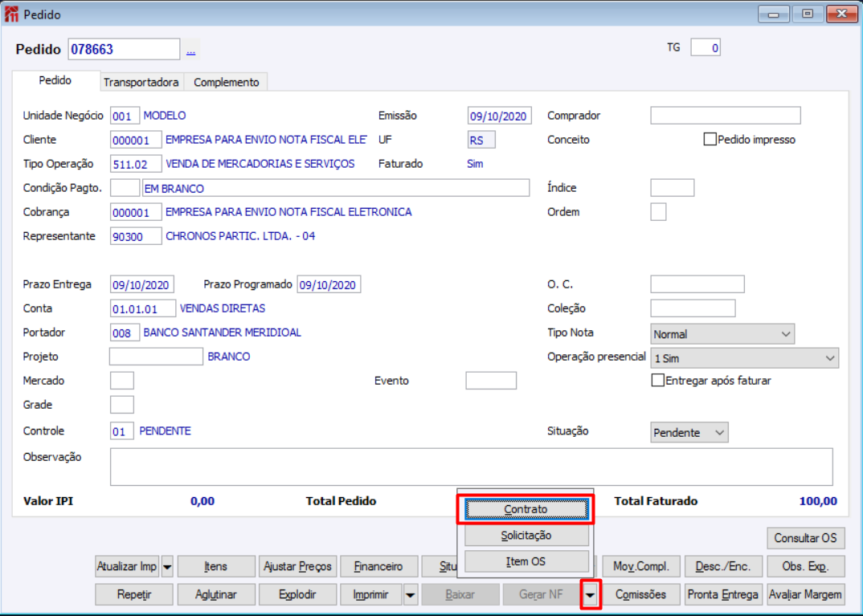863x616 pixels.
Task: Open the order lookup ellipsis link
Action: tap(191, 51)
